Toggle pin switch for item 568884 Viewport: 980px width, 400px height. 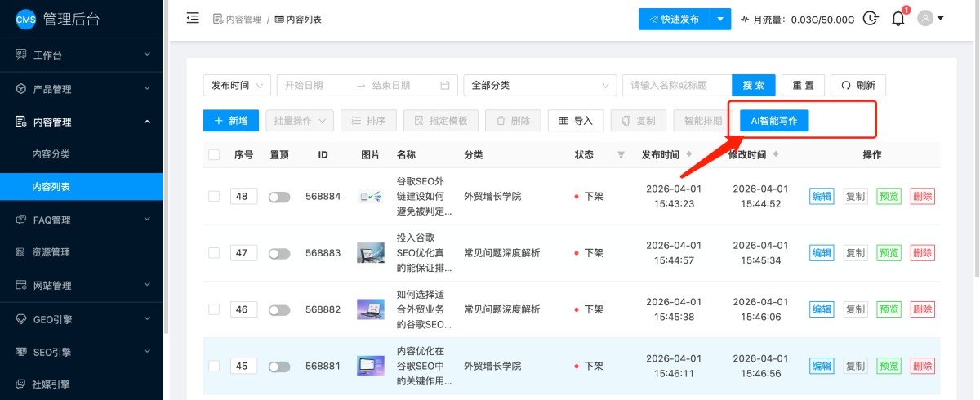279,197
